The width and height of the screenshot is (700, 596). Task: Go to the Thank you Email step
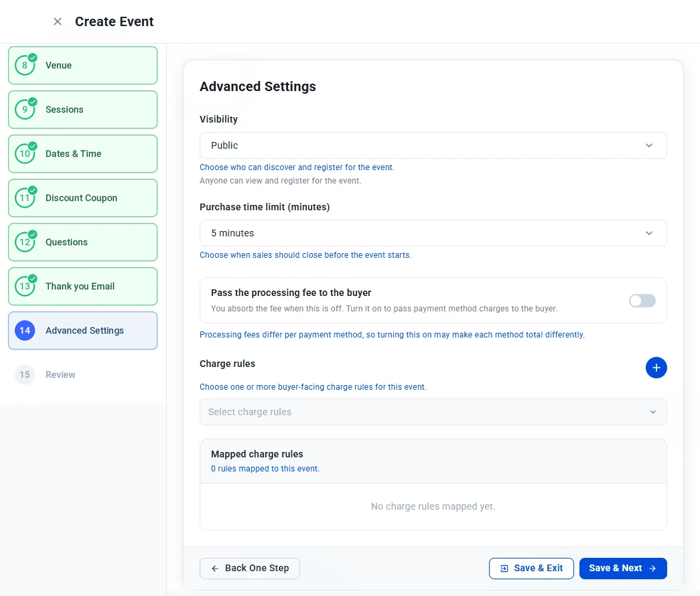(82, 286)
